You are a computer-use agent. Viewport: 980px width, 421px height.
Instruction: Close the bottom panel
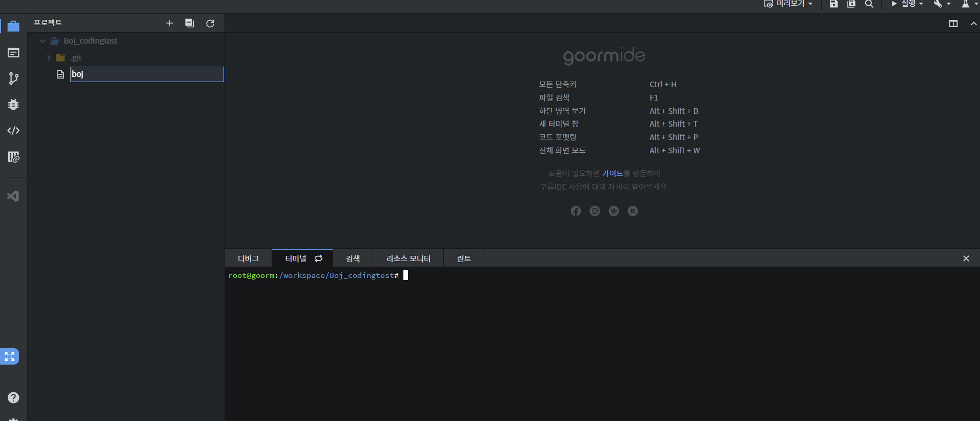click(966, 258)
